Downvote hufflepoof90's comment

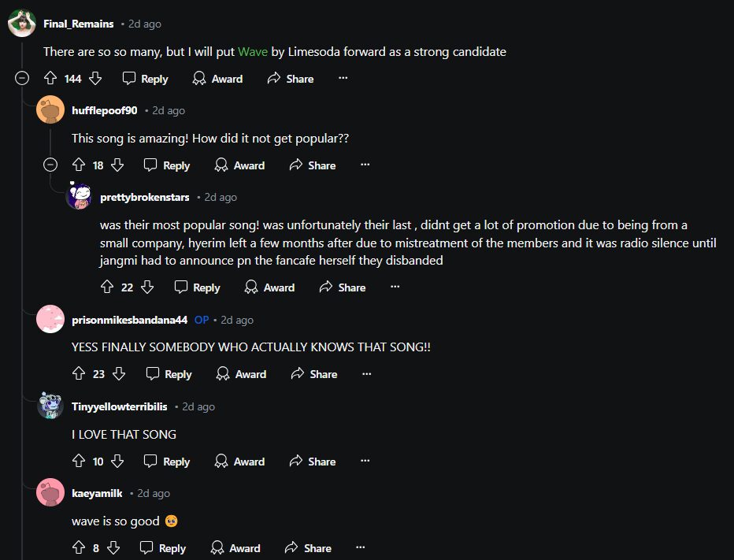(117, 165)
